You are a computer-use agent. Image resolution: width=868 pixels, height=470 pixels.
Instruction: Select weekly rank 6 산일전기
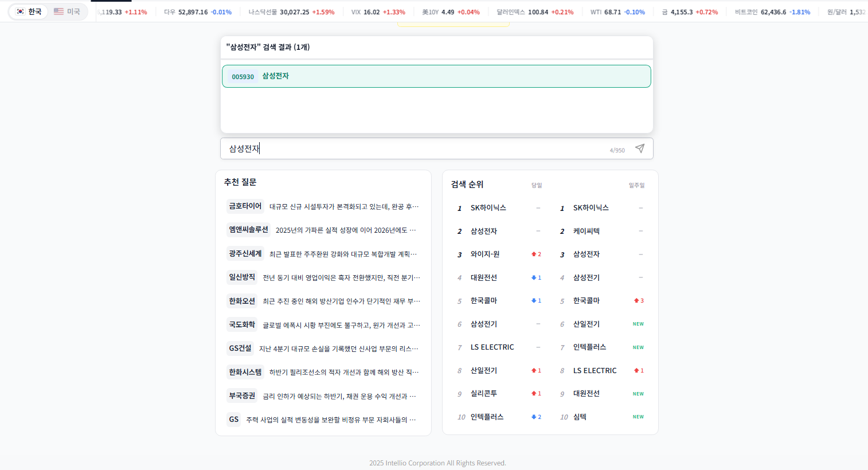coord(601,324)
